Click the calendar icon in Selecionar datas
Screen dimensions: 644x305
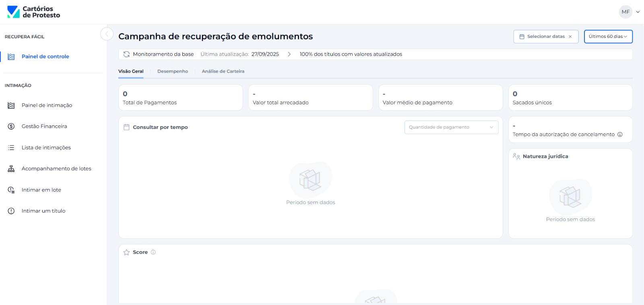coord(522,37)
